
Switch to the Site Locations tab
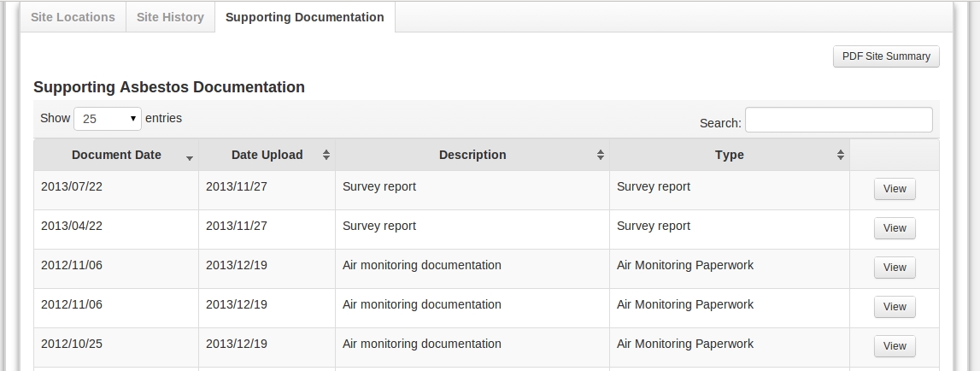pos(73,17)
